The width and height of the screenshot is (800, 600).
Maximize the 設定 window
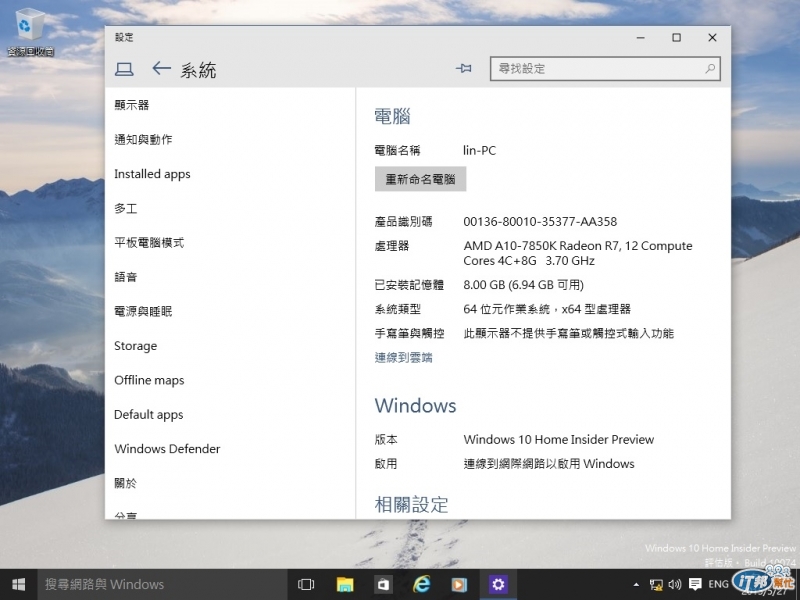[677, 37]
